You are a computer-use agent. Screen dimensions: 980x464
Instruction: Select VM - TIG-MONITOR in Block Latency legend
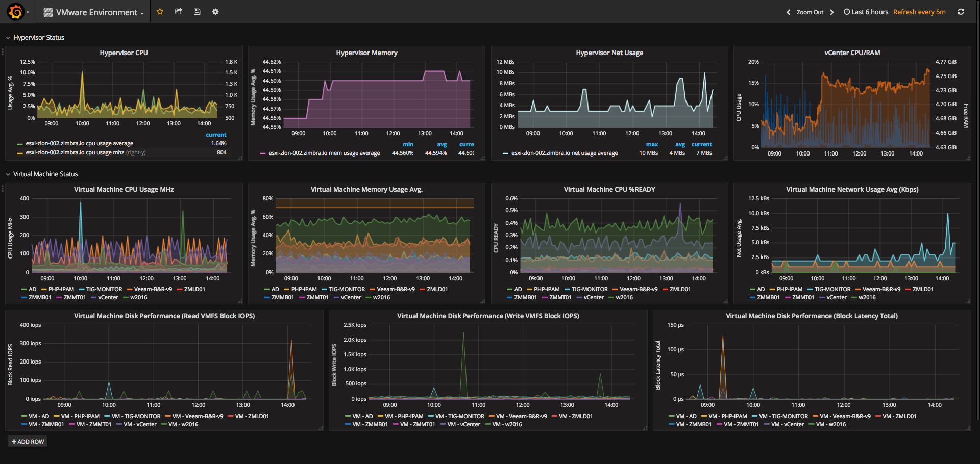point(783,416)
